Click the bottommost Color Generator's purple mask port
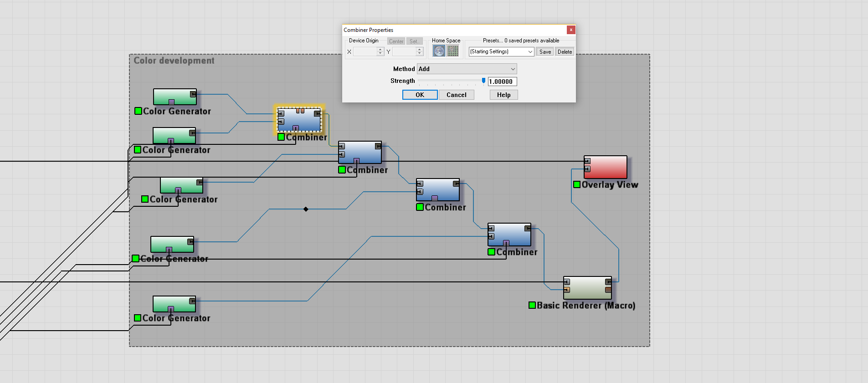Image resolution: width=868 pixels, height=383 pixels. point(171,309)
